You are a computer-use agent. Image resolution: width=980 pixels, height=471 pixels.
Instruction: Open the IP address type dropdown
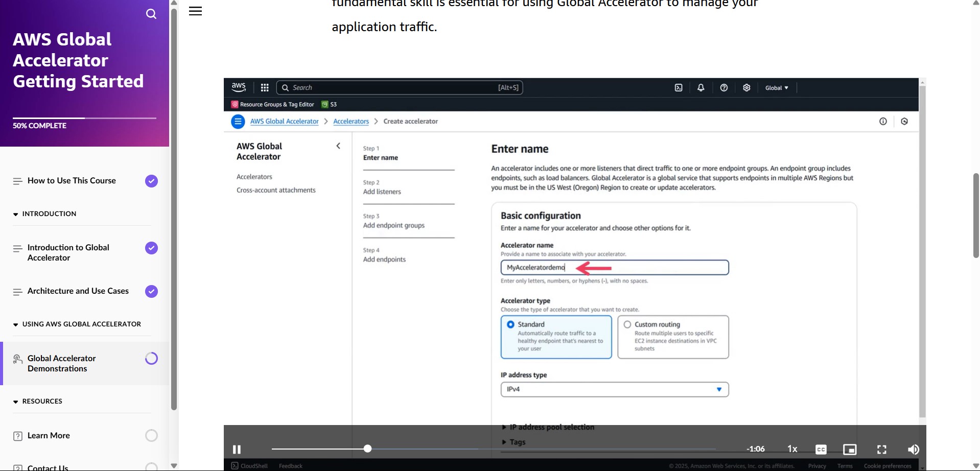(x=615, y=389)
